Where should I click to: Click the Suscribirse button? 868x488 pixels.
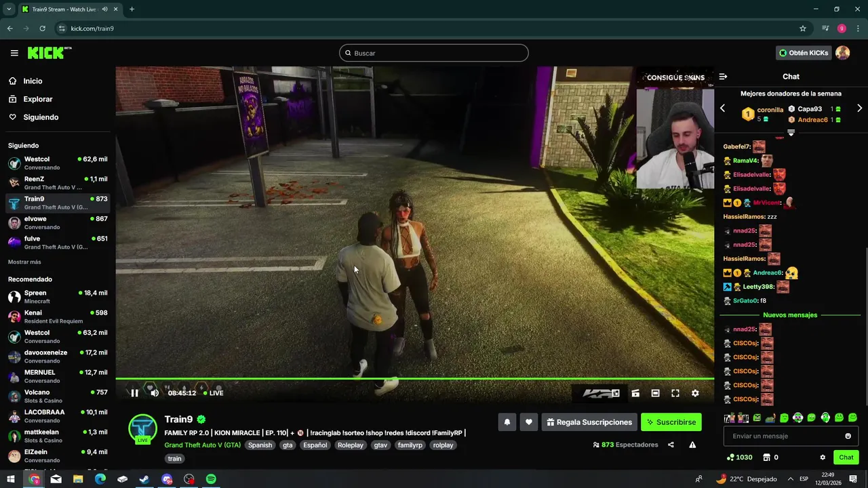click(671, 422)
